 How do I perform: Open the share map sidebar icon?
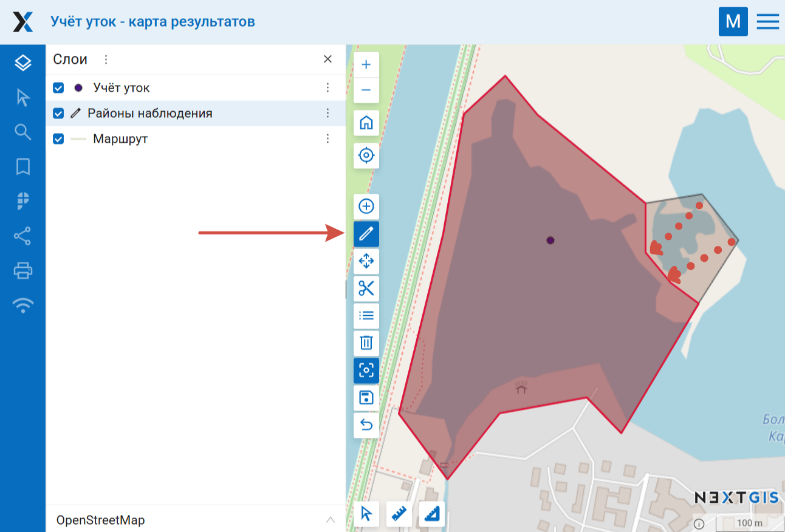coord(23,236)
